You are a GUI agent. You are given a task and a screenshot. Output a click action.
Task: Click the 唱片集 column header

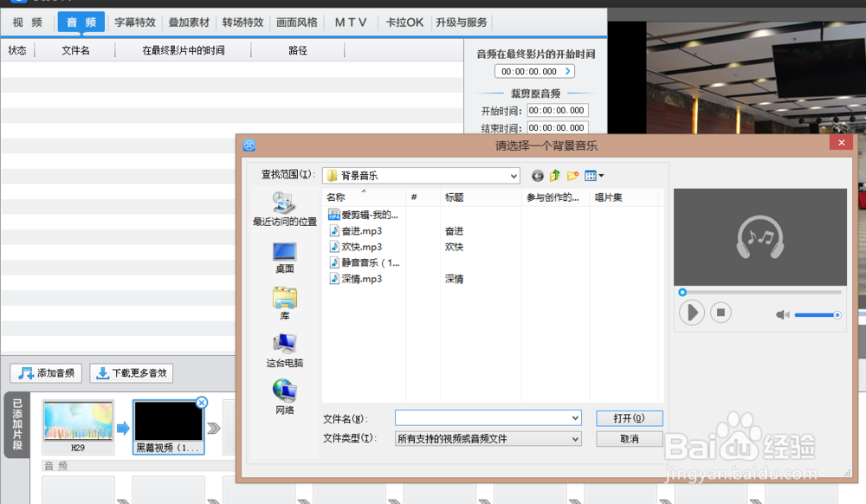point(624,197)
